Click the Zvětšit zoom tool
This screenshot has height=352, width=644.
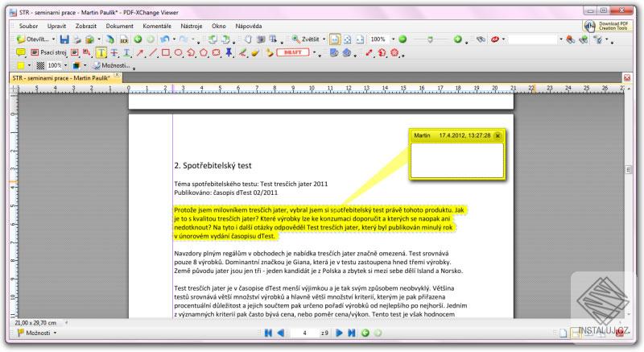pos(305,39)
